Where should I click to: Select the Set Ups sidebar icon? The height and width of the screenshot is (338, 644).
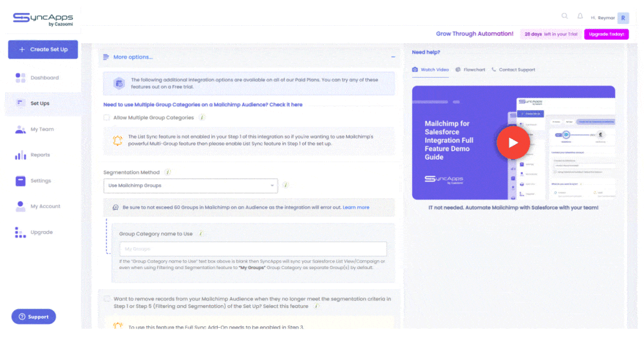point(20,103)
